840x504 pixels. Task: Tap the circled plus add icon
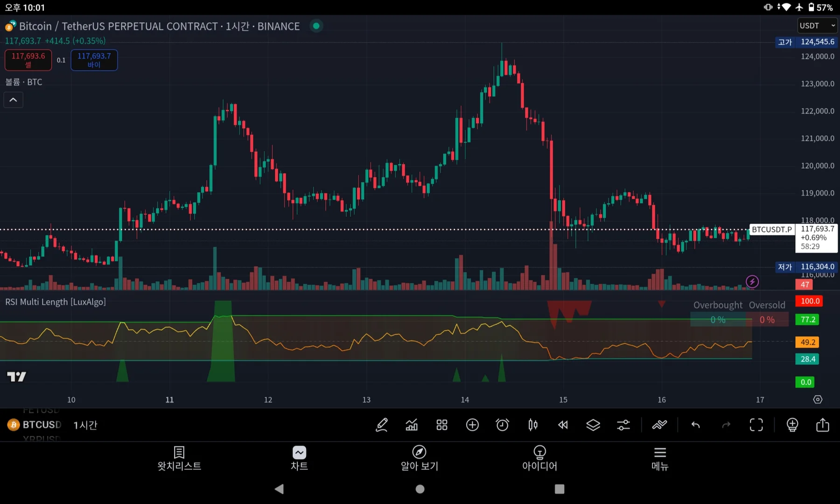click(x=472, y=425)
